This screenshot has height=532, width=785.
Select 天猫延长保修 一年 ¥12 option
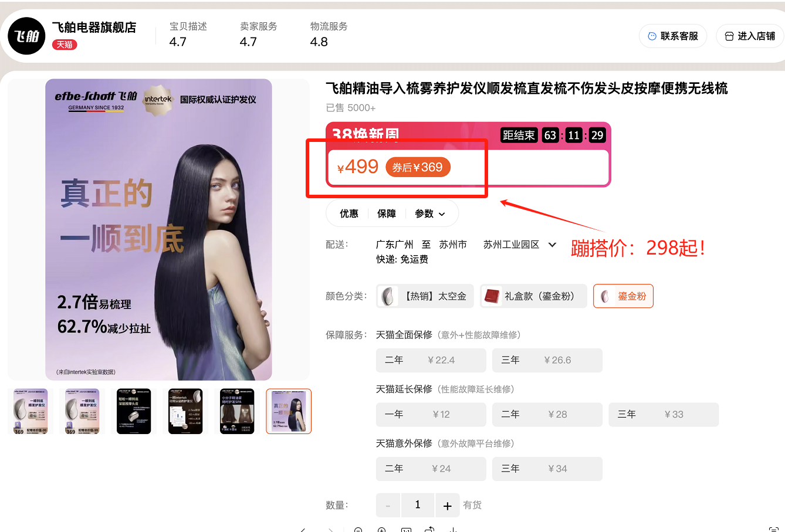click(x=431, y=415)
